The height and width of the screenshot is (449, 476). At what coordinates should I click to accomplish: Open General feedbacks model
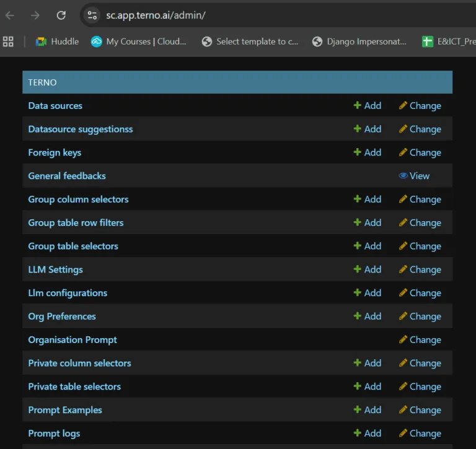click(67, 176)
